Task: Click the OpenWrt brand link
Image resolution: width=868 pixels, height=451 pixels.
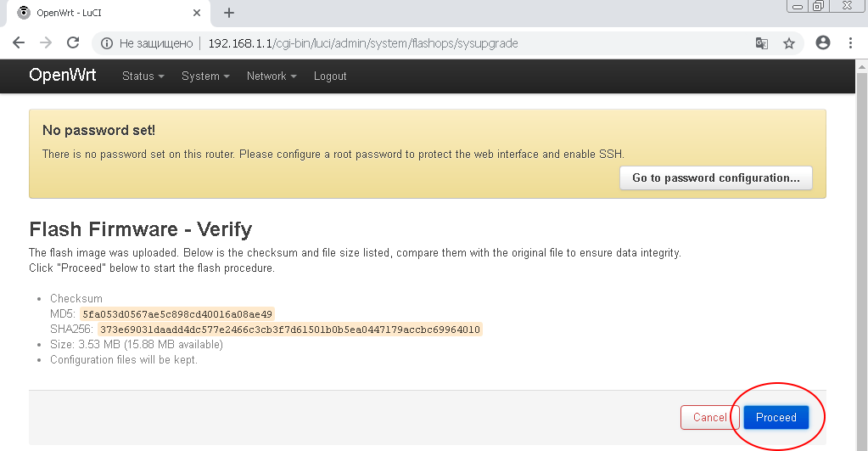Action: point(63,76)
